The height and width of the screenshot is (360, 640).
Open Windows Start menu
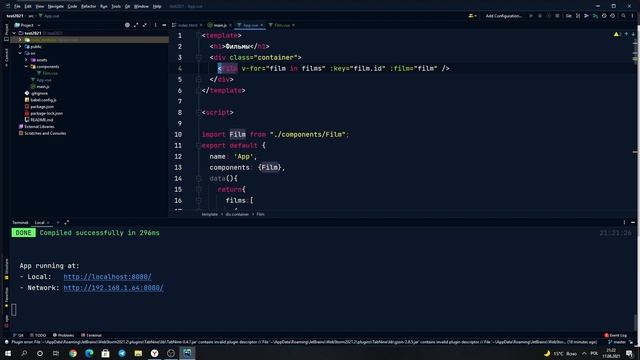pos(8,353)
